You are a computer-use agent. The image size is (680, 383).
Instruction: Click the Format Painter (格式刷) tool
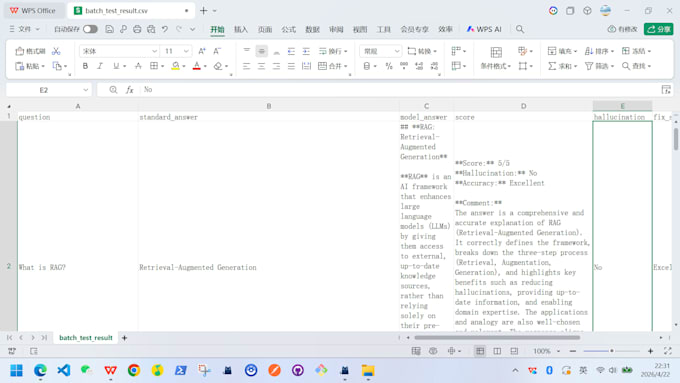pos(30,51)
